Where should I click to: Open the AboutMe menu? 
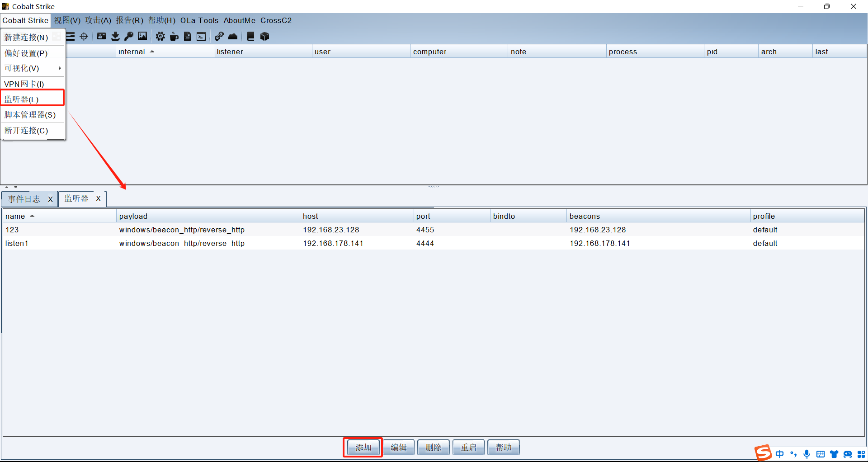tap(240, 20)
